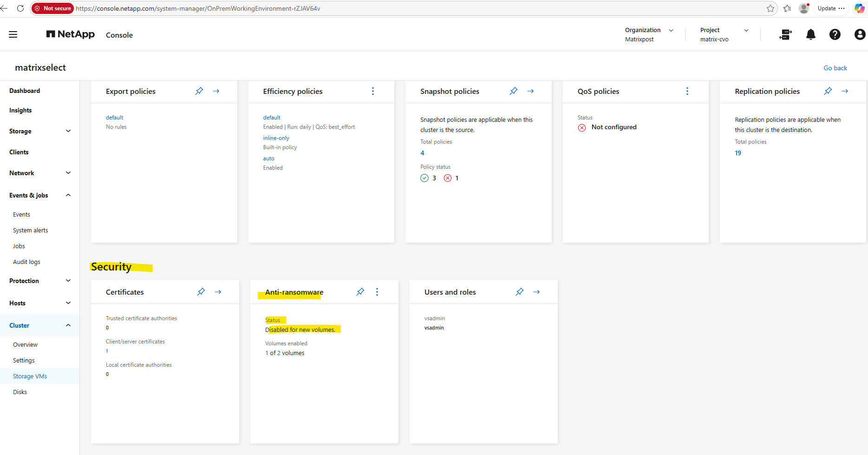Click the 'Not configured' QoS status

614,127
